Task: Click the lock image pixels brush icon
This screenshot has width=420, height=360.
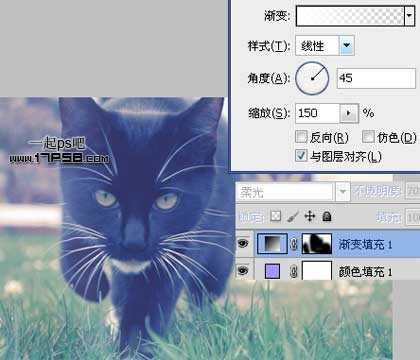Action: 293,217
